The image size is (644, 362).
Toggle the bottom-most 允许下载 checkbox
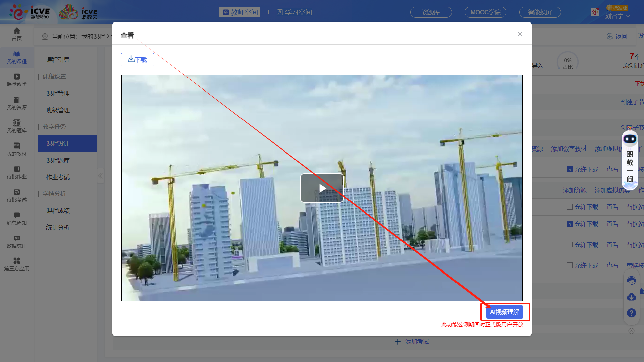(x=570, y=265)
